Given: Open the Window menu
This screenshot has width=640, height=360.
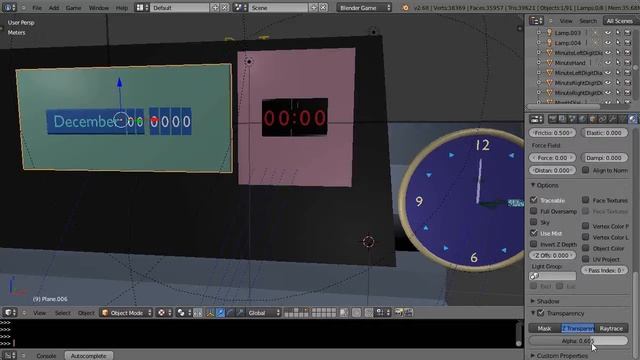Looking at the screenshot, I should 98,7.
